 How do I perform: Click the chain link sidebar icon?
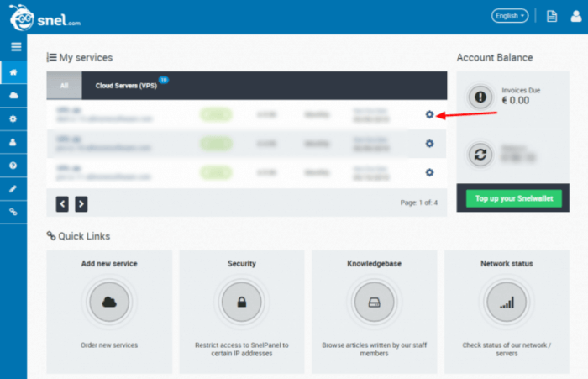[13, 212]
